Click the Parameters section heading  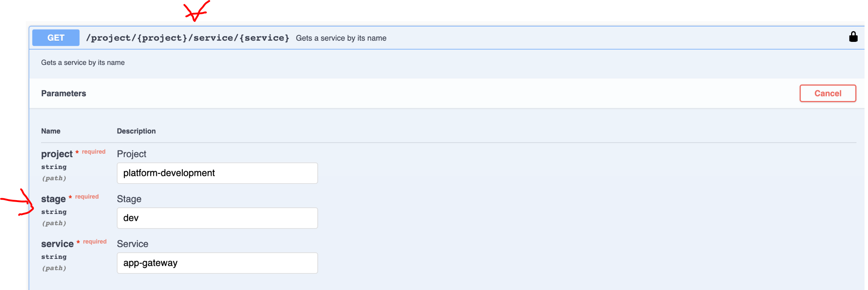click(x=63, y=93)
